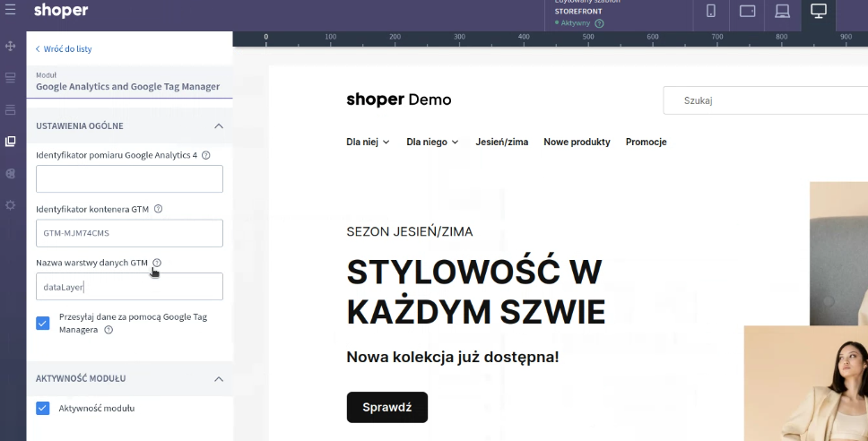868x441 pixels.
Task: Expand the Dla niej dropdown menu
Action: tap(369, 143)
